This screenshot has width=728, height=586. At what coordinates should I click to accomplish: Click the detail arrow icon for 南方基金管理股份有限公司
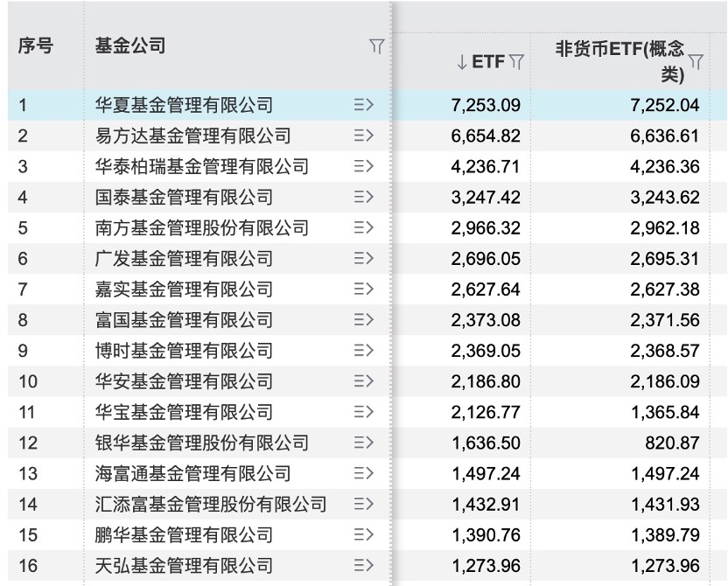pos(363,227)
